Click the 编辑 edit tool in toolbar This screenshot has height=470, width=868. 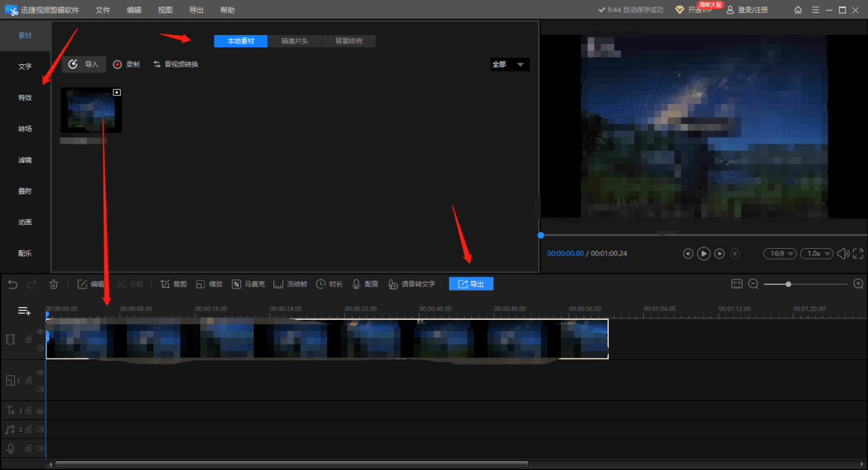pyautogui.click(x=91, y=284)
